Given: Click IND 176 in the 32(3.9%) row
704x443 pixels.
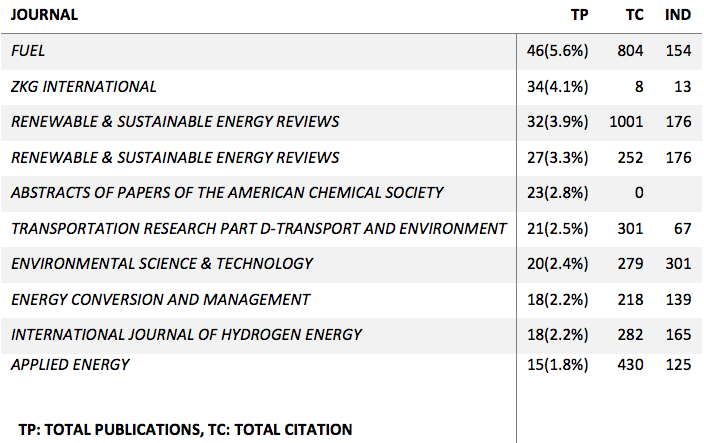Looking at the screenshot, I should point(678,122).
